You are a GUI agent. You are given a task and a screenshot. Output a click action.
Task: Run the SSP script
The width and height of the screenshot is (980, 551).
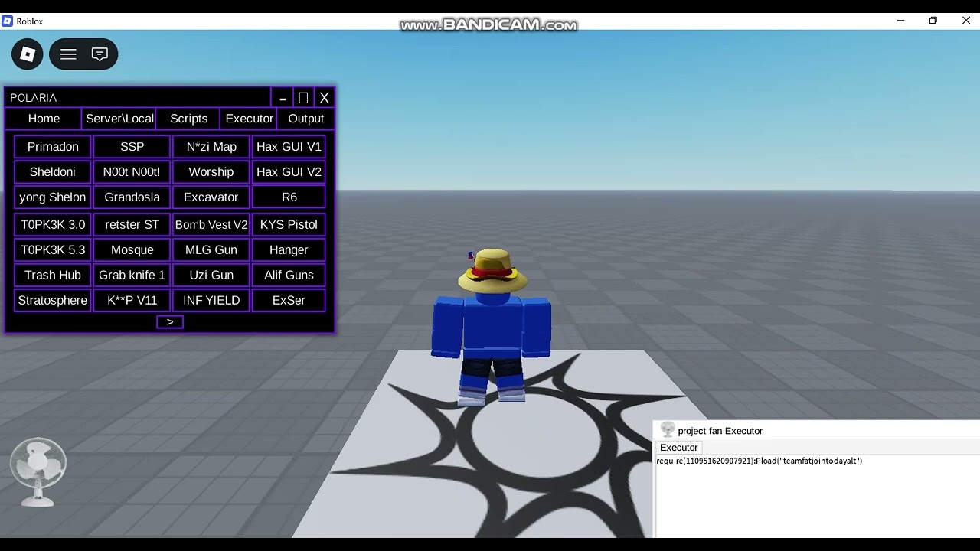pyautogui.click(x=132, y=147)
